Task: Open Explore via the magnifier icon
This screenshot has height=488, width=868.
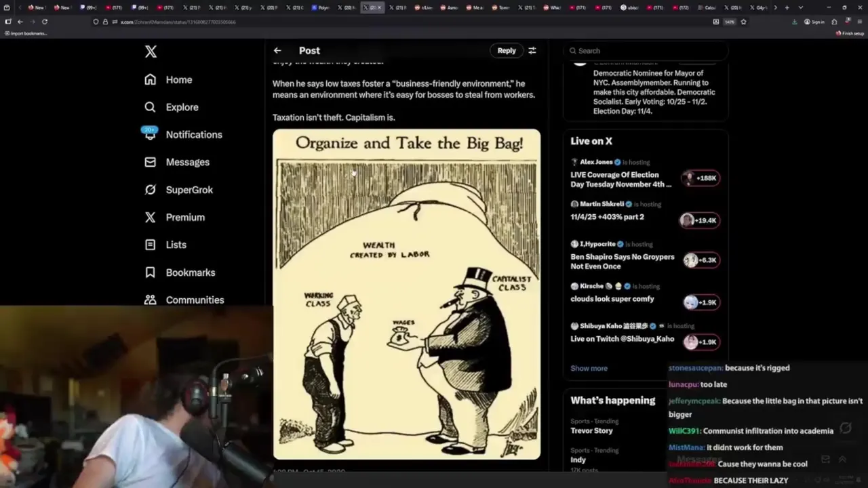Action: pos(150,107)
